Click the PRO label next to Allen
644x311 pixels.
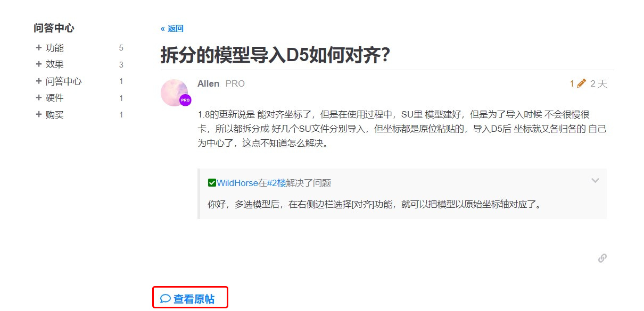pos(235,83)
